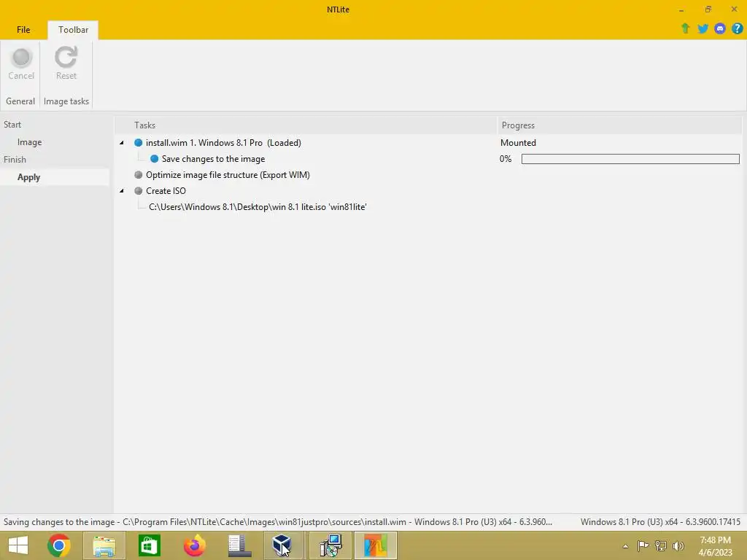747x560 pixels.
Task: Click the Start section heading
Action: [12, 124]
